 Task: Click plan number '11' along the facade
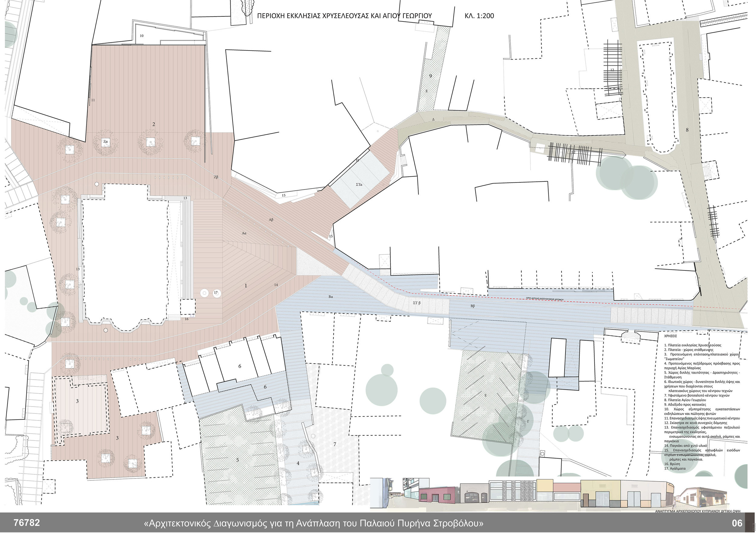pos(93,100)
